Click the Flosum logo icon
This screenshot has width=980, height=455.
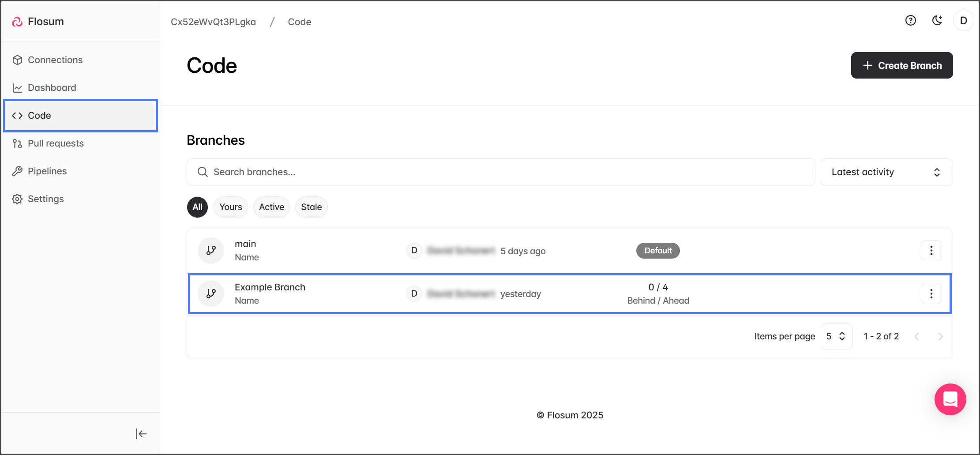(x=17, y=22)
